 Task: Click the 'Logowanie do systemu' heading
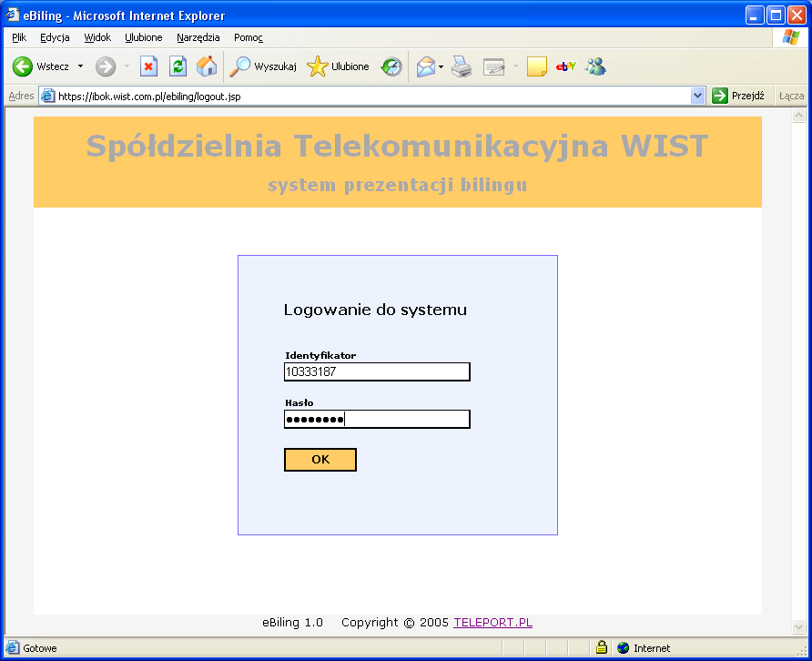click(x=375, y=310)
